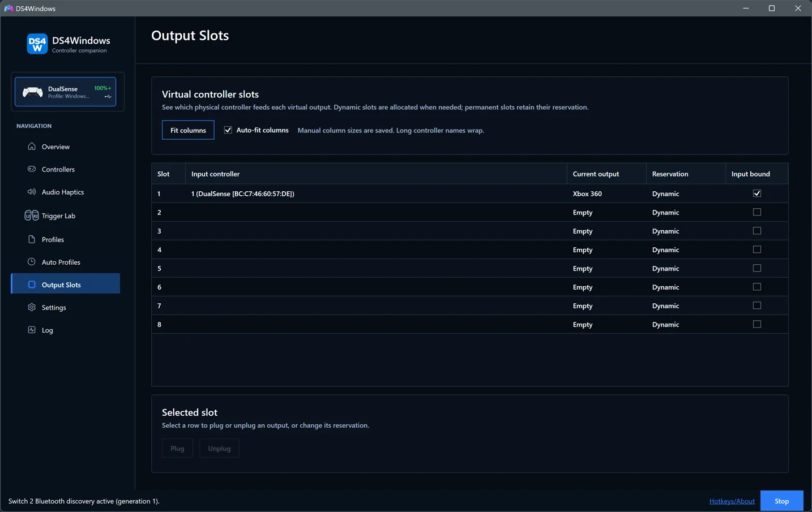This screenshot has height=512, width=812.
Task: Click the Empty output cell in slot 2
Action: pyautogui.click(x=606, y=212)
